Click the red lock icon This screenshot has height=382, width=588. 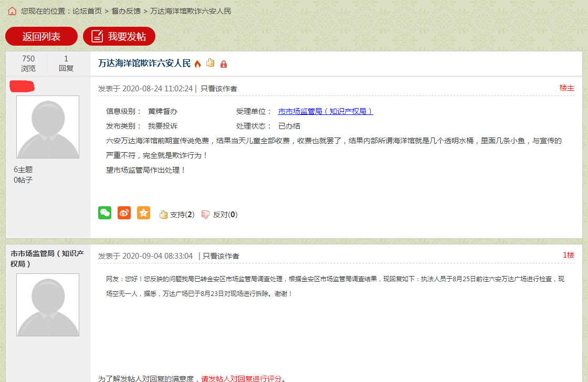click(224, 64)
